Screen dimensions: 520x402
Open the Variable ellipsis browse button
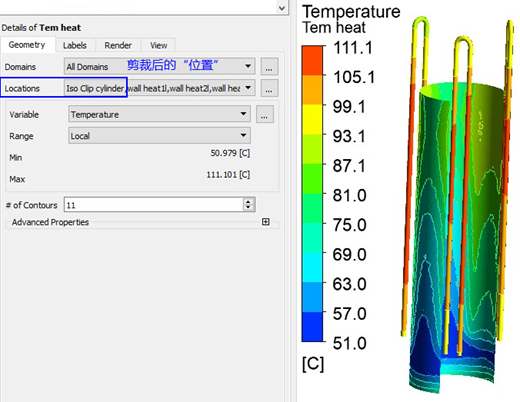pos(265,114)
